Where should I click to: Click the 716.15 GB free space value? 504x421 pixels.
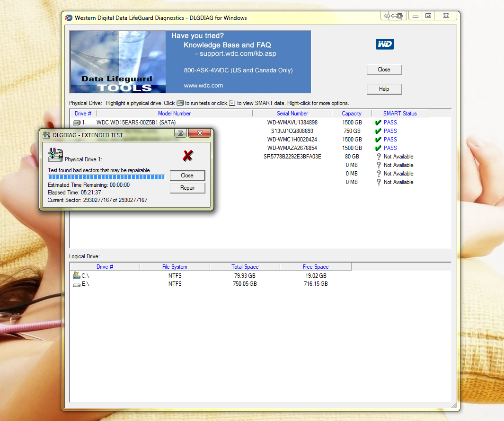point(316,284)
